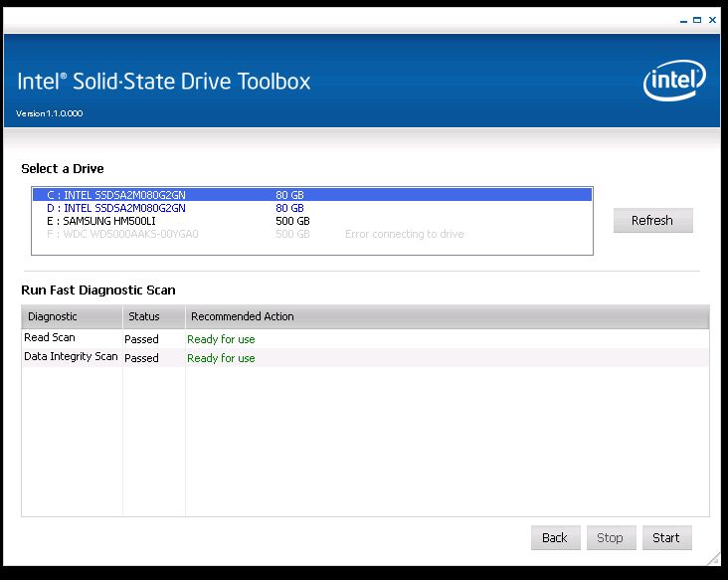The image size is (728, 580).
Task: Click the Version 1.1.0.000 label
Action: [x=49, y=113]
